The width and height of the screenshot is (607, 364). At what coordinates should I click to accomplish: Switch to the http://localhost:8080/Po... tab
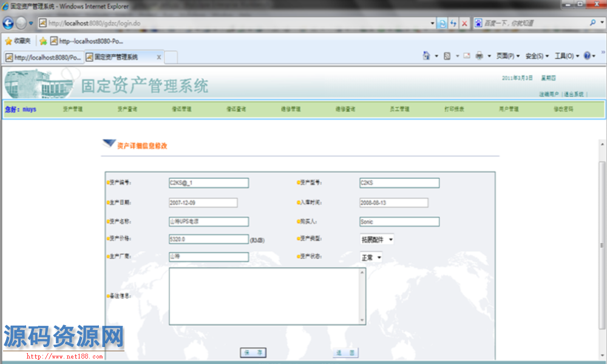coord(43,58)
